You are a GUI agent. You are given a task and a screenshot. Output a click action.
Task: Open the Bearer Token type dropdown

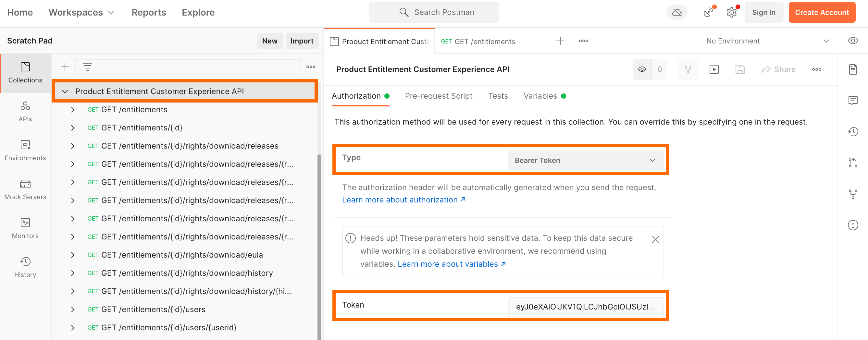coord(585,160)
